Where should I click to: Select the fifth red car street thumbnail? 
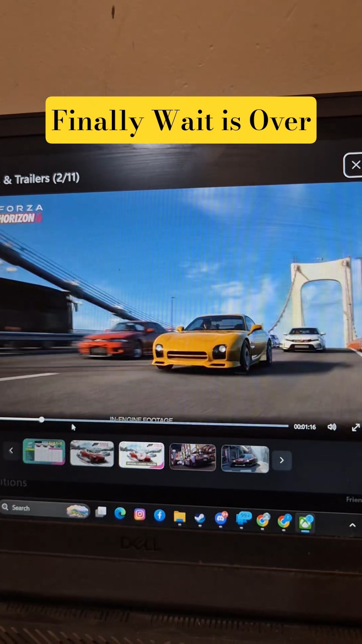pyautogui.click(x=245, y=459)
